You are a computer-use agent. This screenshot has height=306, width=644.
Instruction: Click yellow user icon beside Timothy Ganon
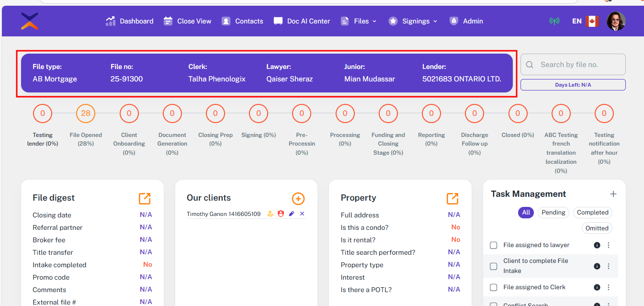click(271, 214)
